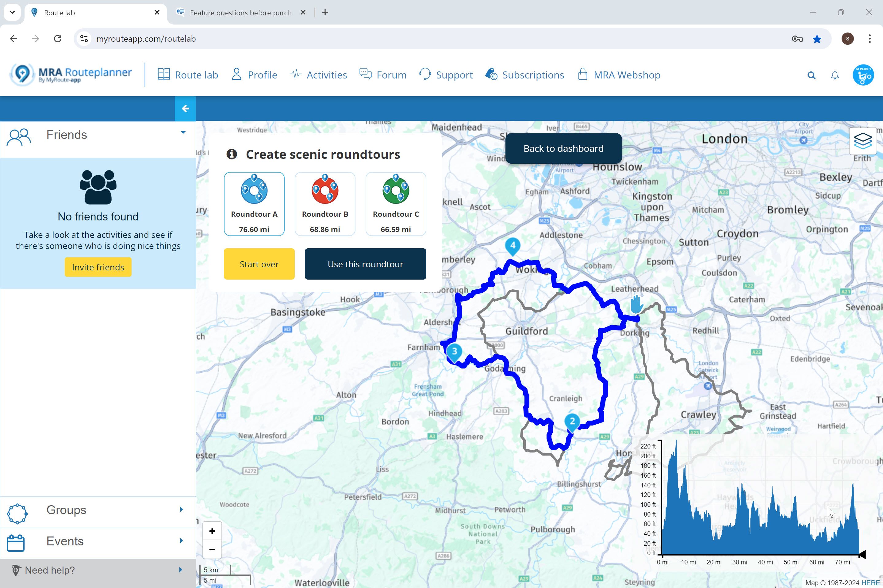Click the search magnifier icon
Screen dimensions: 883x588
(811, 75)
